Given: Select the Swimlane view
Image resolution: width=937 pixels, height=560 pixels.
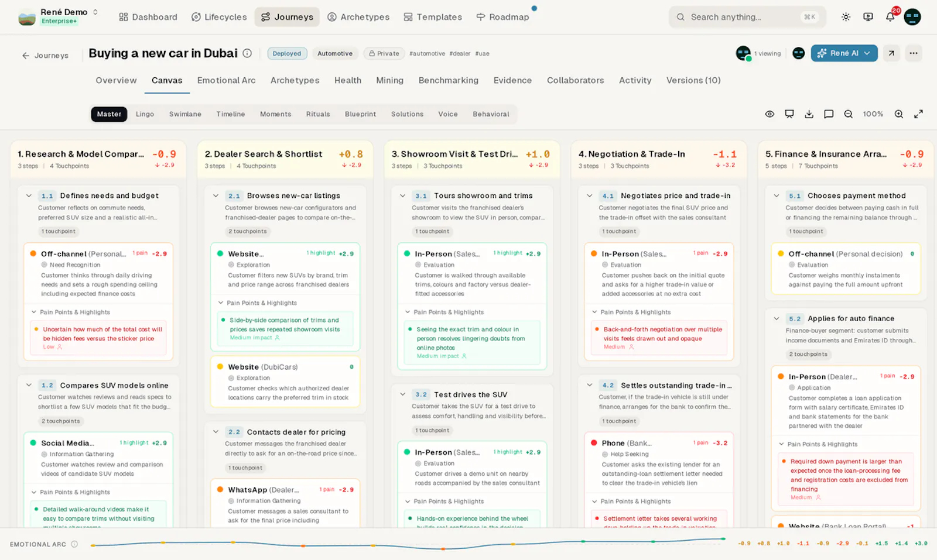Looking at the screenshot, I should [185, 114].
